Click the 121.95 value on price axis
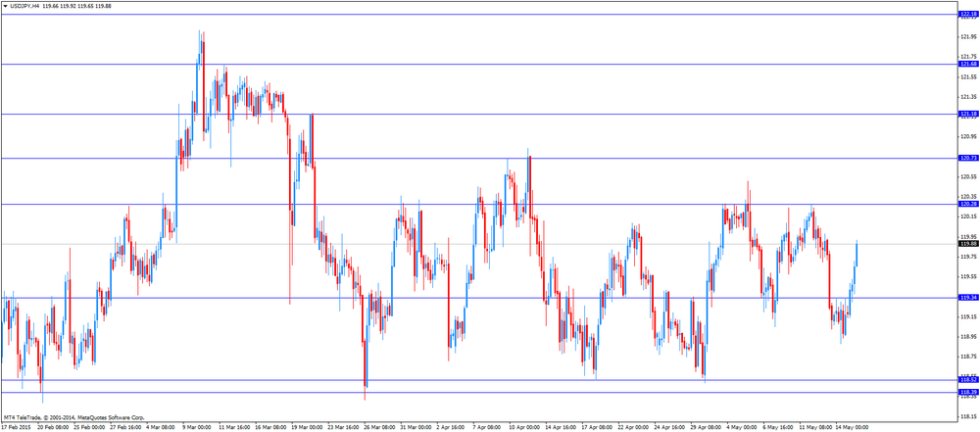The height and width of the screenshot is (432, 980). coord(969,36)
